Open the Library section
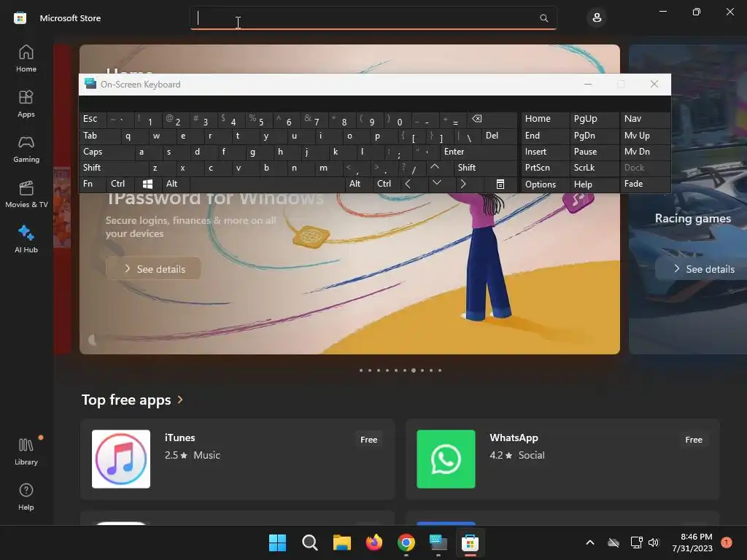 click(26, 451)
